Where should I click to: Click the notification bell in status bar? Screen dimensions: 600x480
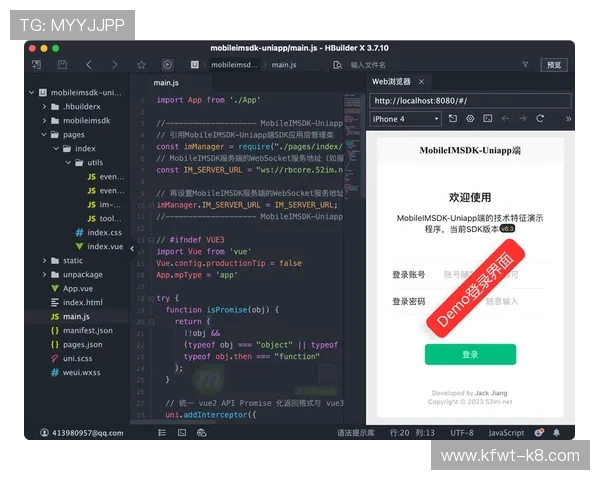(556, 433)
